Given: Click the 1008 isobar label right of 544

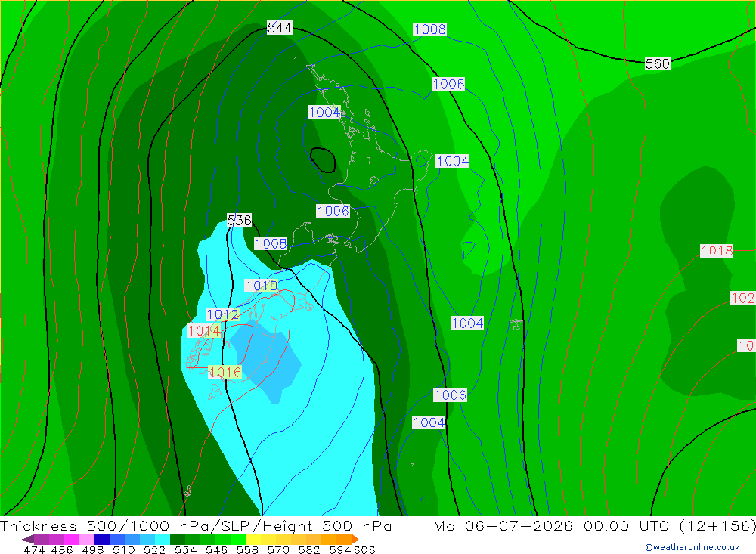Looking at the screenshot, I should coord(429,29).
